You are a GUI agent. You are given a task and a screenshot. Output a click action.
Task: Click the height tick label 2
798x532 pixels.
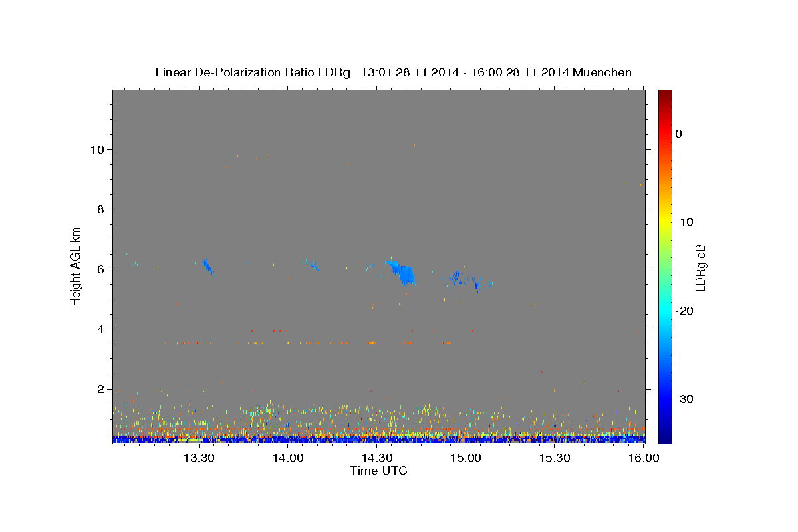pyautogui.click(x=100, y=389)
